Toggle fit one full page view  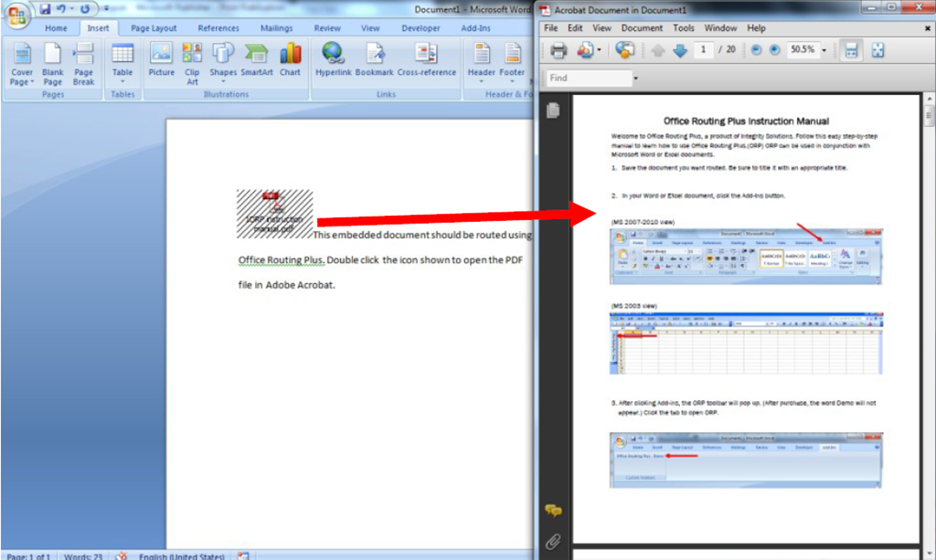(877, 50)
